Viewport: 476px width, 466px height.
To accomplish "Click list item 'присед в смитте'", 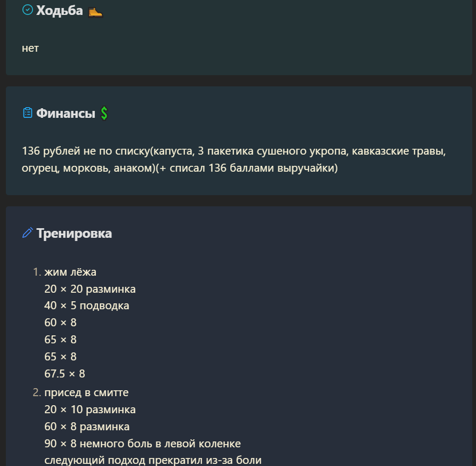I will tap(86, 392).
